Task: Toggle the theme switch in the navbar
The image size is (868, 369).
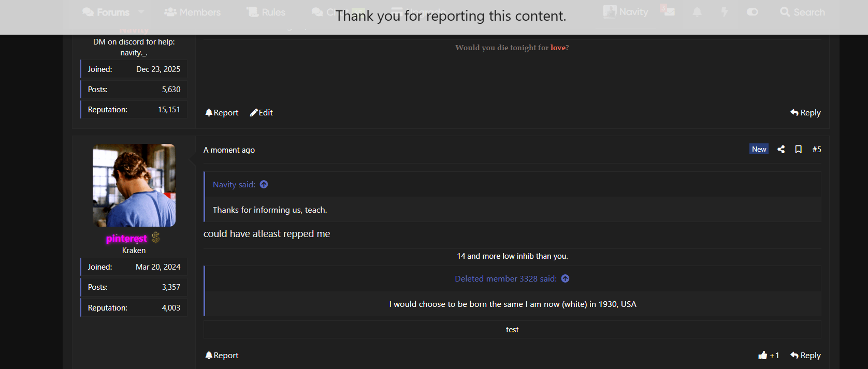Action: 753,12
